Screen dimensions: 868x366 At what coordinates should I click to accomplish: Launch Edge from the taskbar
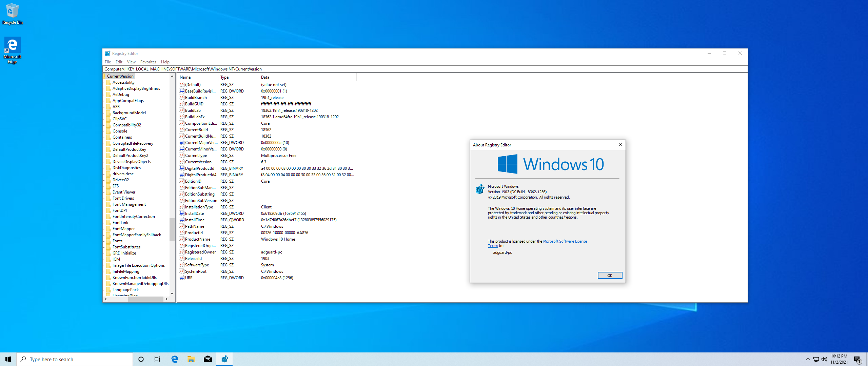click(x=175, y=359)
